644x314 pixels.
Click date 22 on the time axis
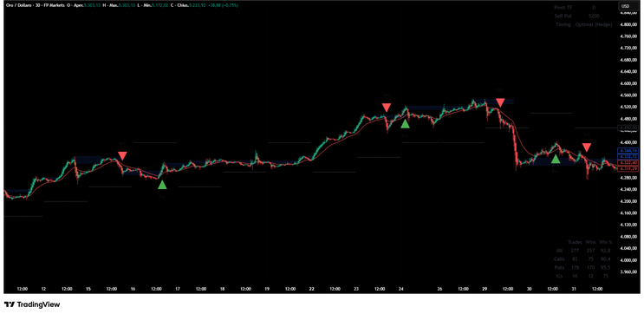pos(312,289)
